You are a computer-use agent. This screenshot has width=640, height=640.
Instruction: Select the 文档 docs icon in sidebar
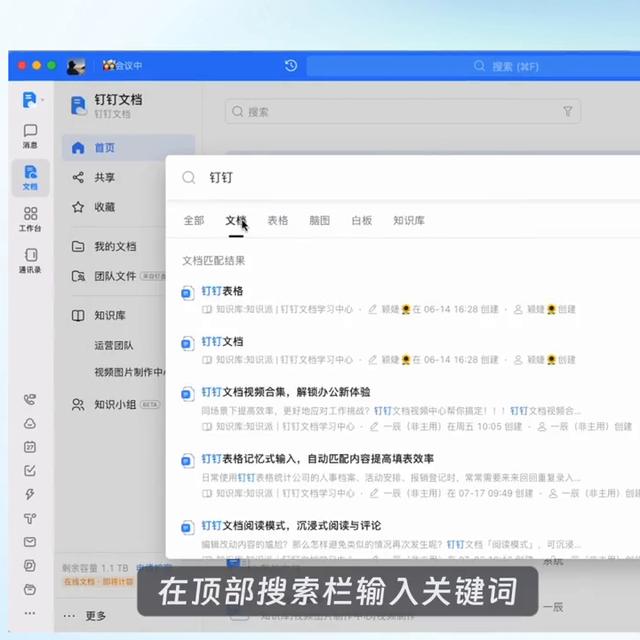tap(30, 178)
